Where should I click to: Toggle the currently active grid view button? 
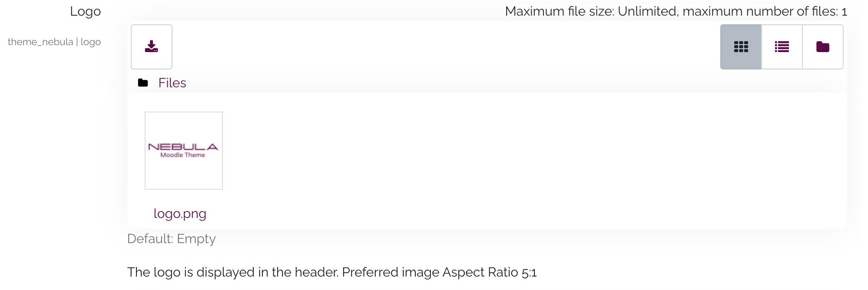click(x=740, y=46)
